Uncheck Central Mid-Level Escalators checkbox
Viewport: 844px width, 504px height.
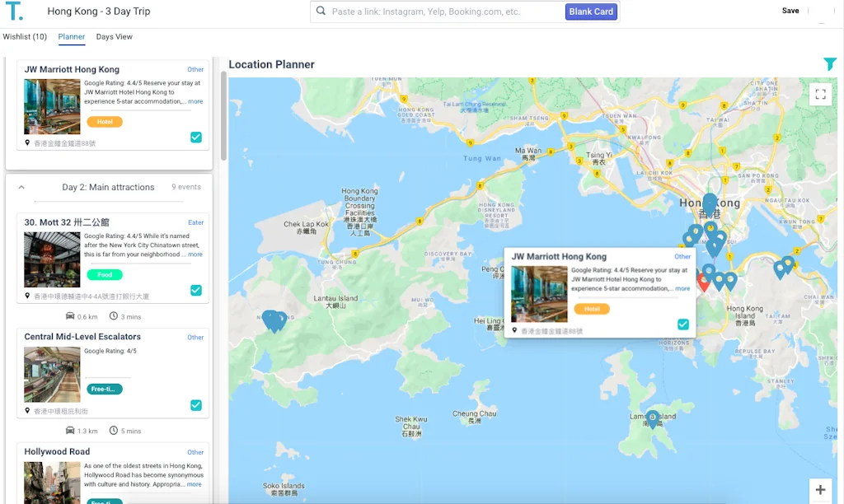(x=195, y=405)
